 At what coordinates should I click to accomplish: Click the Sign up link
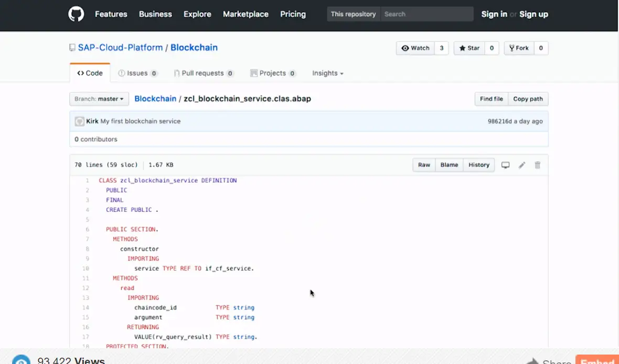533,14
